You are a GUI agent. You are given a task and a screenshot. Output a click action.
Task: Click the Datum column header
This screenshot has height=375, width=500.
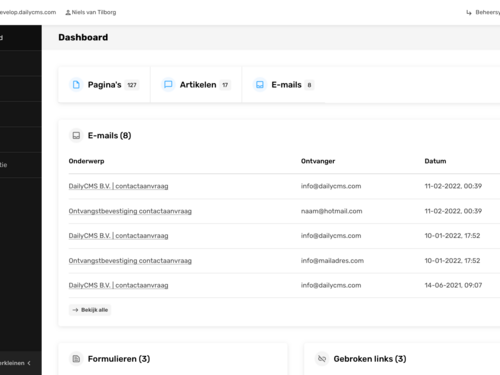[x=435, y=161]
